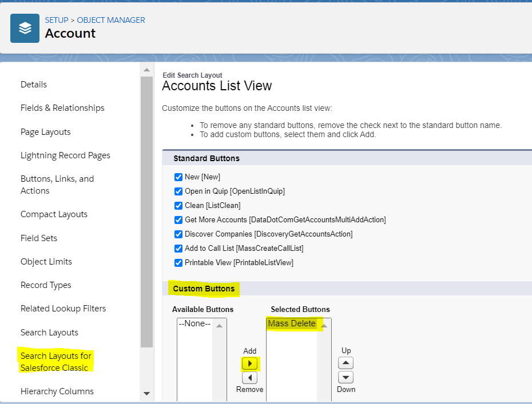This screenshot has width=532, height=404.
Task: Click the Account page title
Action: point(70,33)
